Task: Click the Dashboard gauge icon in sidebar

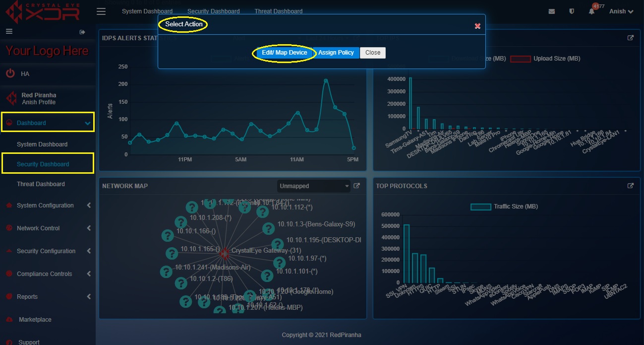Action: coord(9,123)
